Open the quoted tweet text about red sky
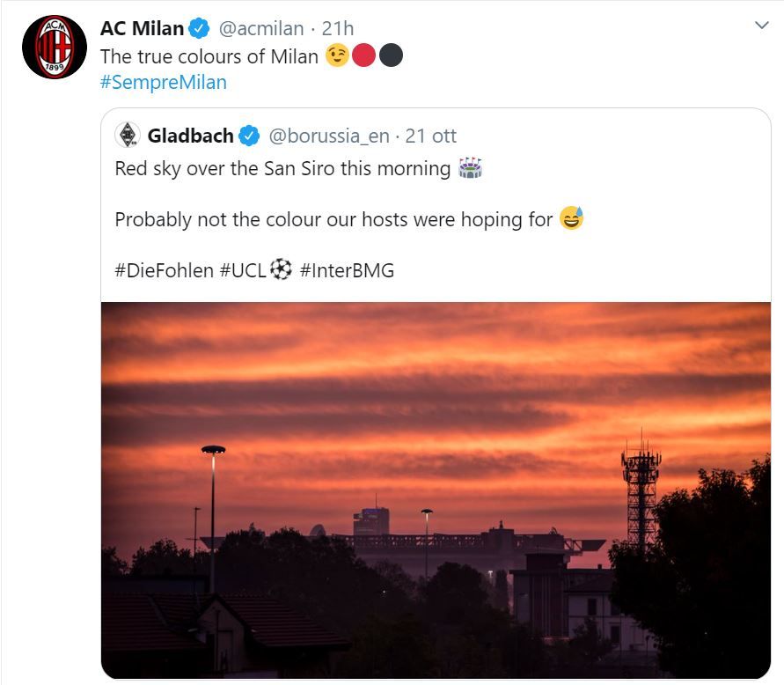Viewport: 784px width, 685px height. [x=282, y=168]
